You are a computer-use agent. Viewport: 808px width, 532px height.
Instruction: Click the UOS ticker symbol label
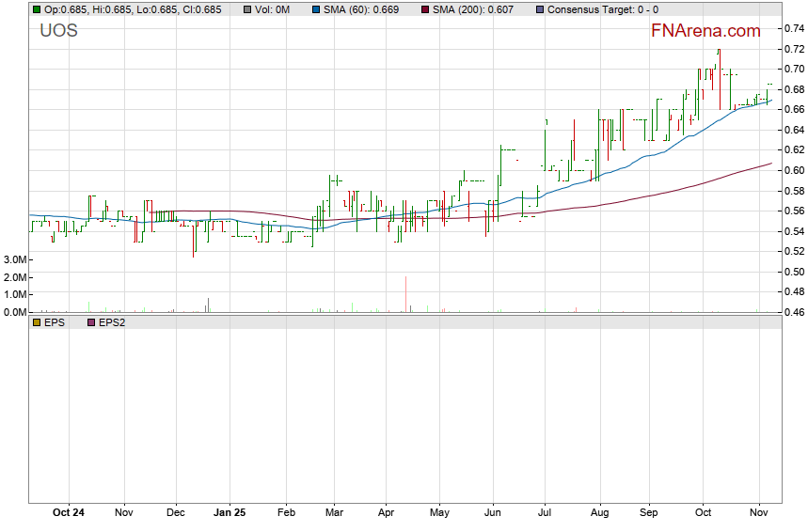[58, 31]
